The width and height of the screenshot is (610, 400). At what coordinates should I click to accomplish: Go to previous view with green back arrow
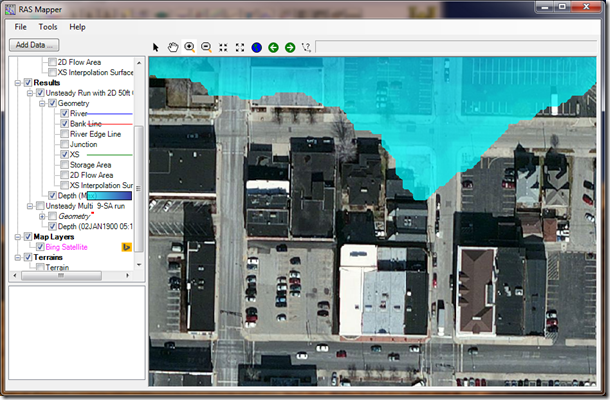[273, 47]
